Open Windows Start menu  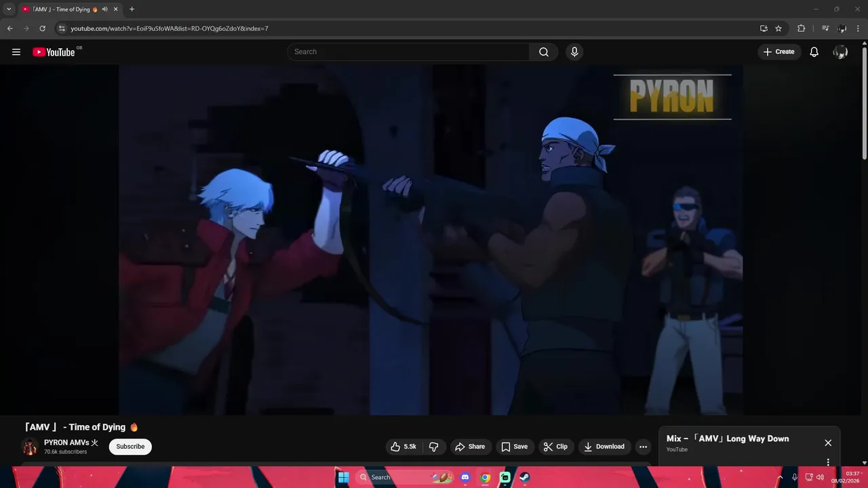pyautogui.click(x=344, y=477)
